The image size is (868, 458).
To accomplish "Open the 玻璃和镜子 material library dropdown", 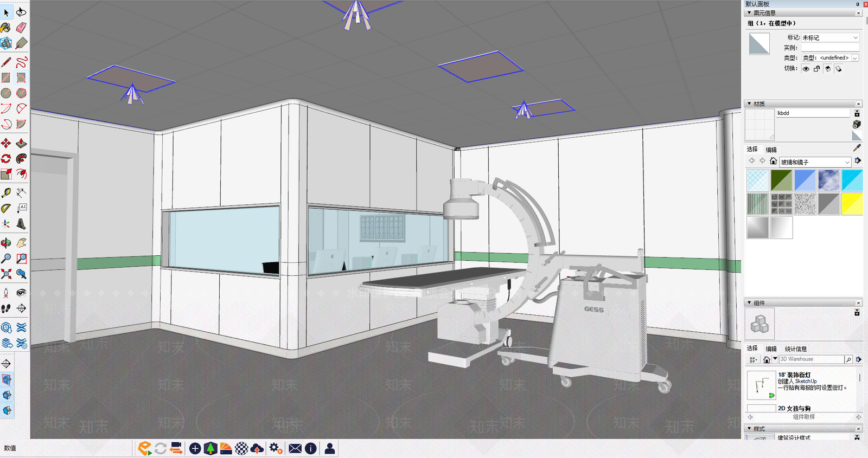I will coord(815,162).
